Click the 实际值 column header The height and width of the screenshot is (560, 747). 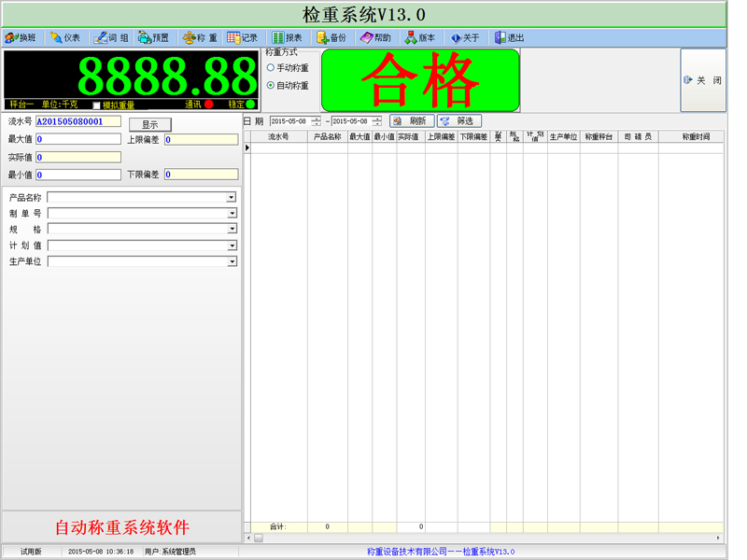pyautogui.click(x=411, y=136)
